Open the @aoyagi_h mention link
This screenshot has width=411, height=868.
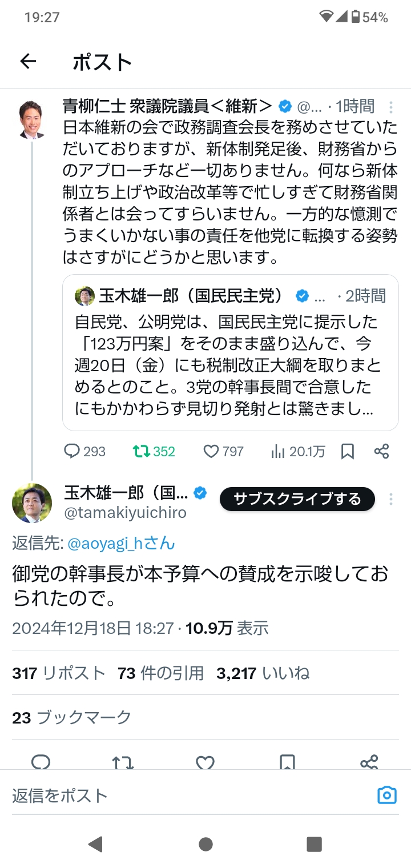[x=120, y=543]
